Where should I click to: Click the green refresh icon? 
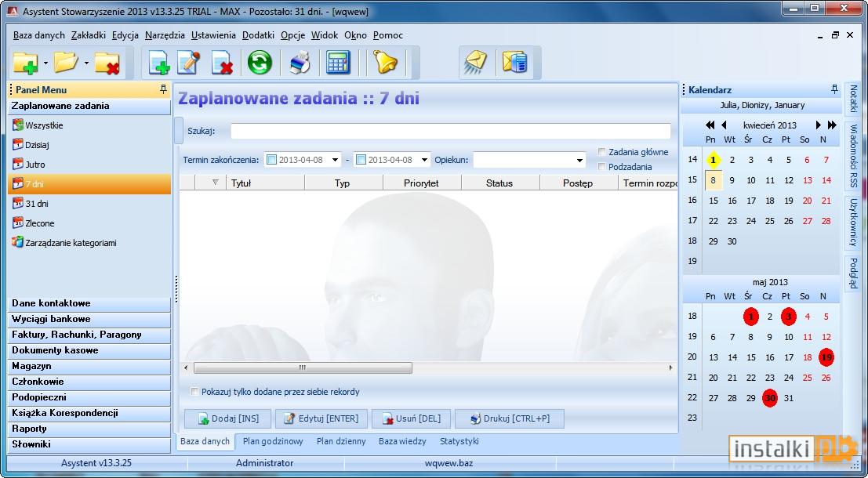tap(259, 62)
